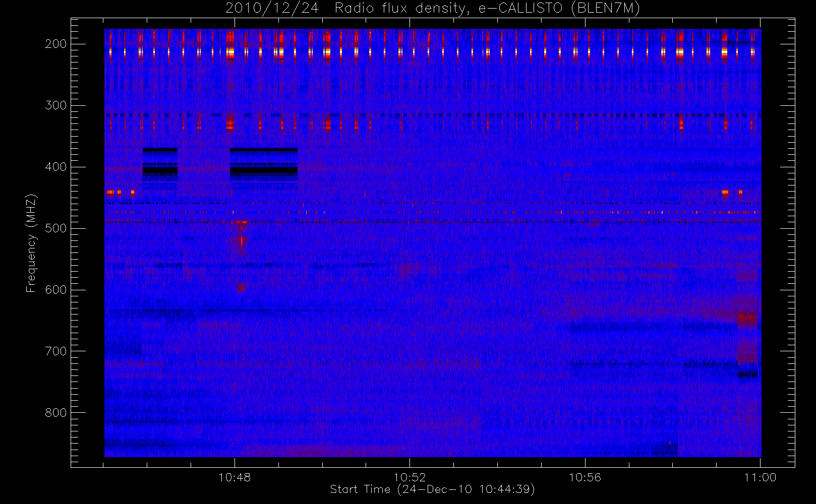This screenshot has width=816, height=504.
Task: Select the 800 frequency tick label
Action: (x=55, y=413)
